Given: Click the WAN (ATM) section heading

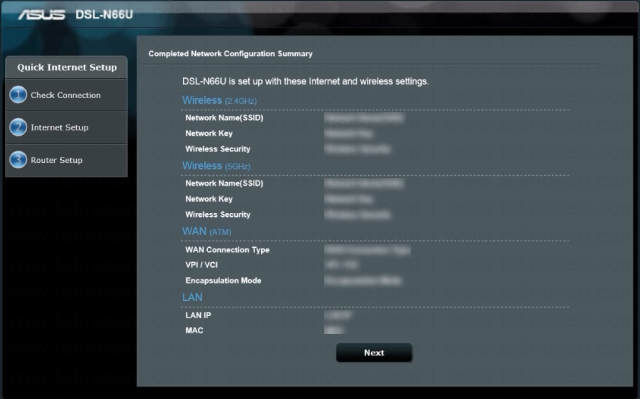Looking at the screenshot, I should pyautogui.click(x=207, y=231).
